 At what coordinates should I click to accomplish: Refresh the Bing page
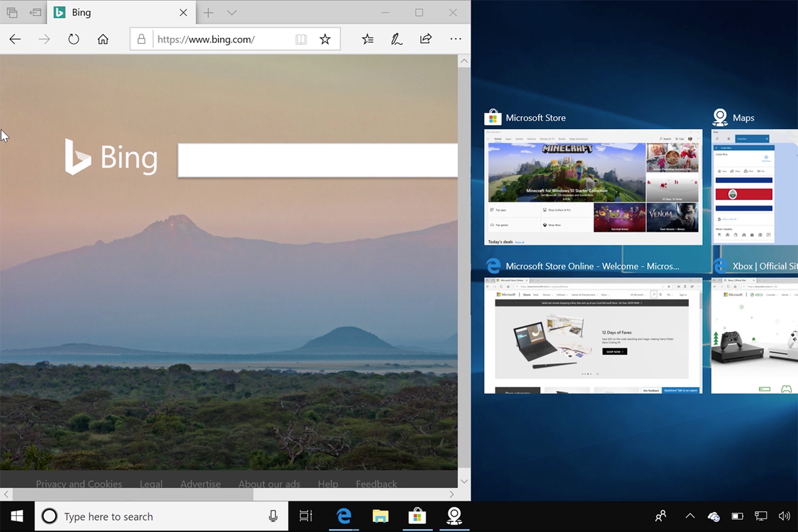[74, 39]
